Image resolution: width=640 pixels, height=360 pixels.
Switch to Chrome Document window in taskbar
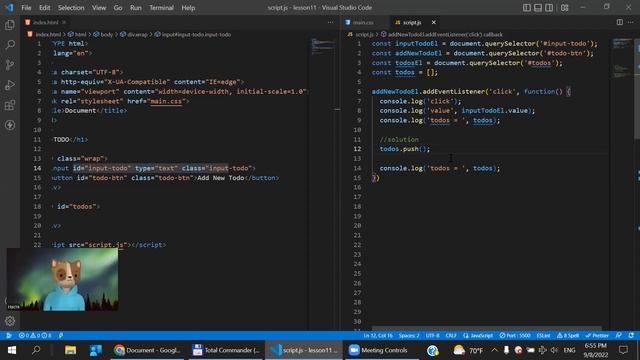(147, 350)
